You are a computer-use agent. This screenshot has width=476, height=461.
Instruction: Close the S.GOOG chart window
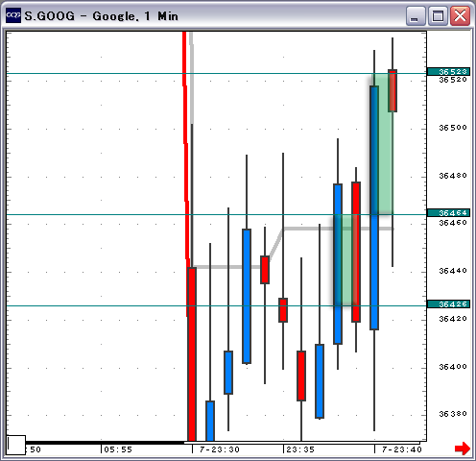coord(460,15)
